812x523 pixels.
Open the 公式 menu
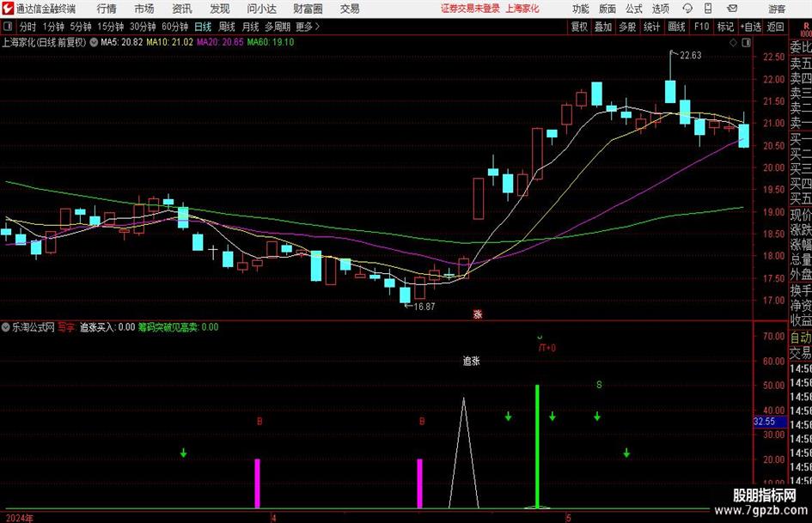click(633, 9)
